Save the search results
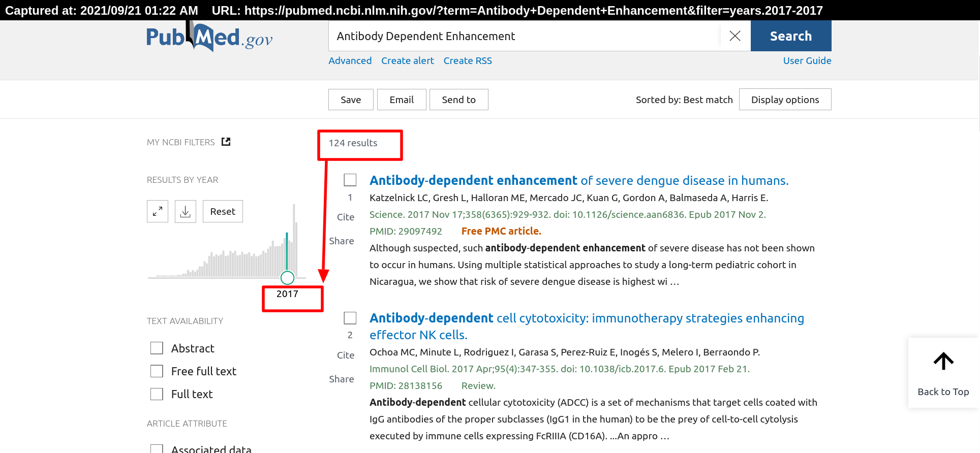Viewport: 980px width, 453px height. coord(351,100)
